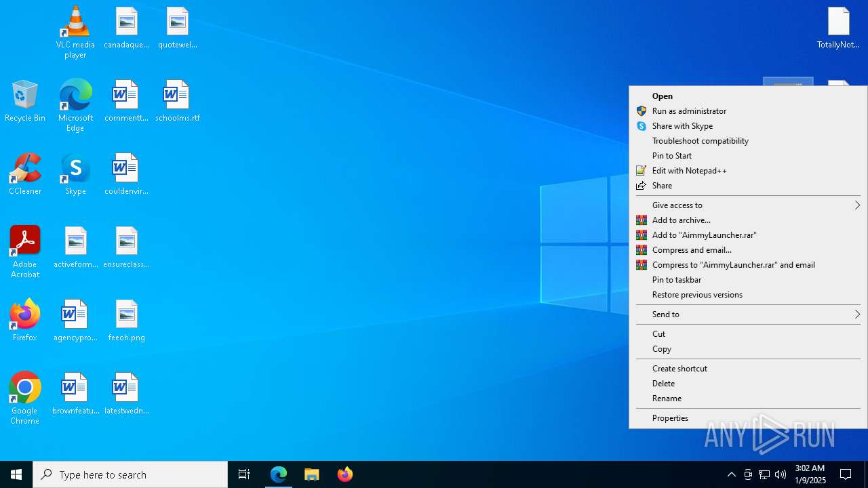Select the TotallyNot... file icon
Image resolution: width=868 pixels, height=488 pixels.
tap(838, 28)
